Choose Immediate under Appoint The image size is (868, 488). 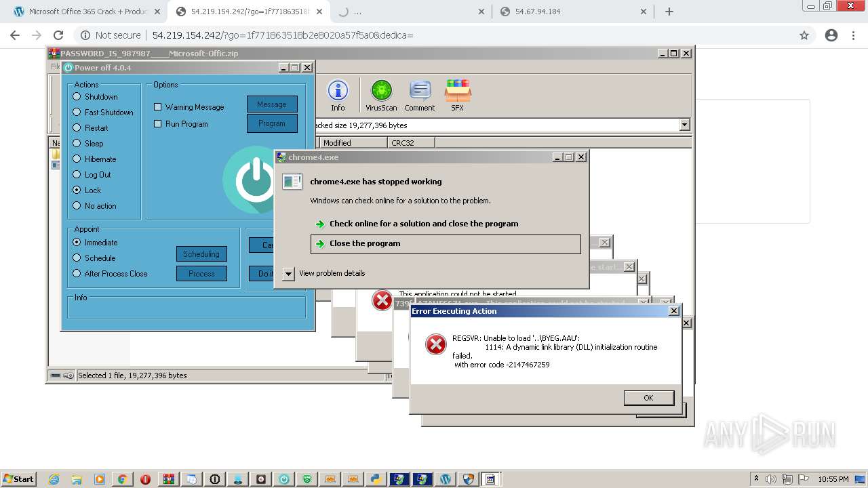pos(77,243)
